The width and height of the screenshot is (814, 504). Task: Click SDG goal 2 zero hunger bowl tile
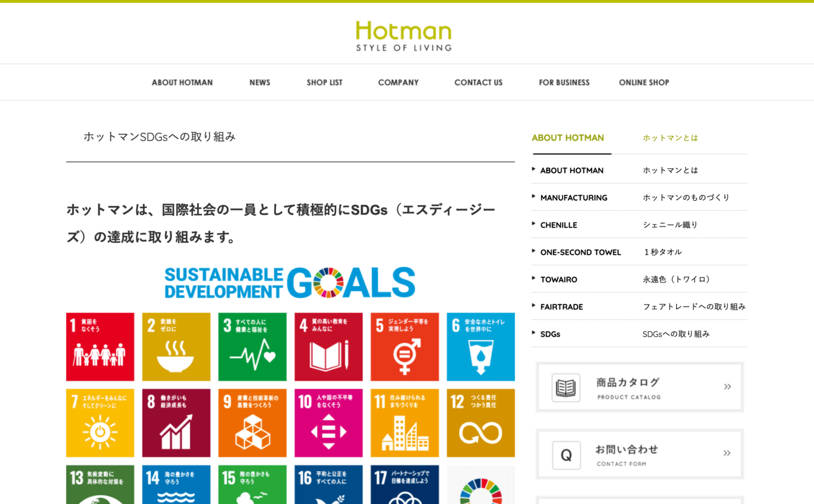pyautogui.click(x=176, y=347)
